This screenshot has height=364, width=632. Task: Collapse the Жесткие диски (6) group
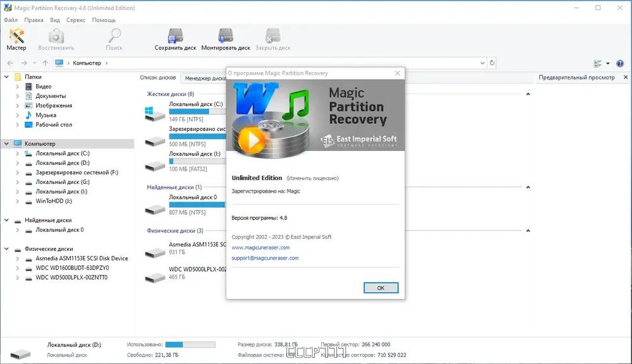(x=528, y=94)
